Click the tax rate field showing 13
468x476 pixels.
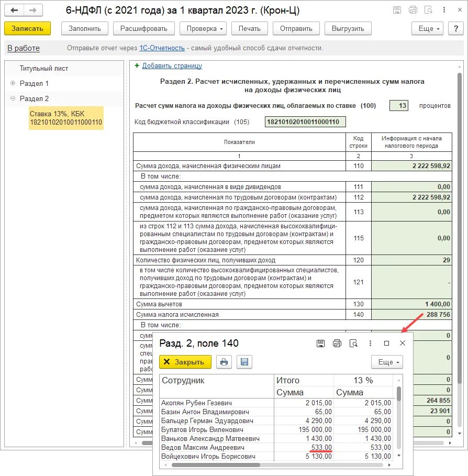(x=399, y=106)
